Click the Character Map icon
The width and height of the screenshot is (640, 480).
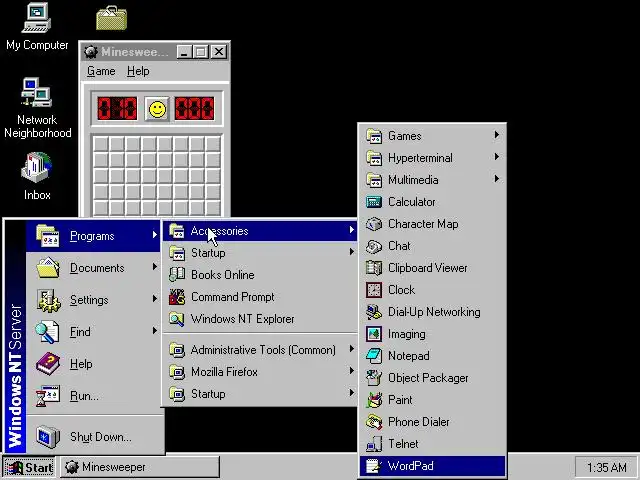point(374,224)
